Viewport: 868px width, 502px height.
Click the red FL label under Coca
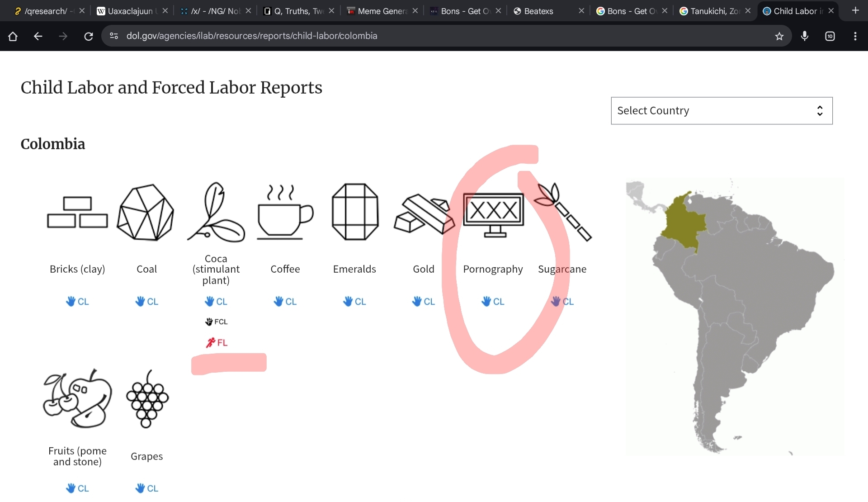click(217, 343)
